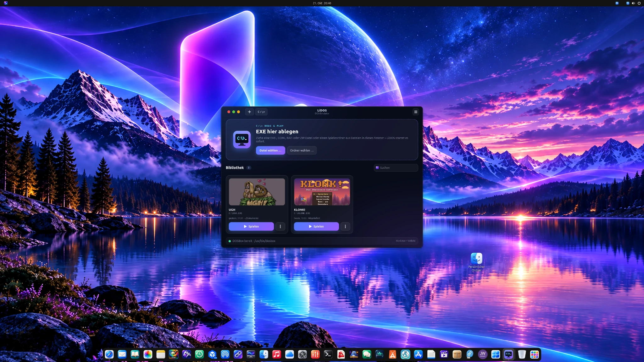Screen dimensions: 644x362
Task: Click the 'Bibliothek' heading
Action: click(235, 168)
